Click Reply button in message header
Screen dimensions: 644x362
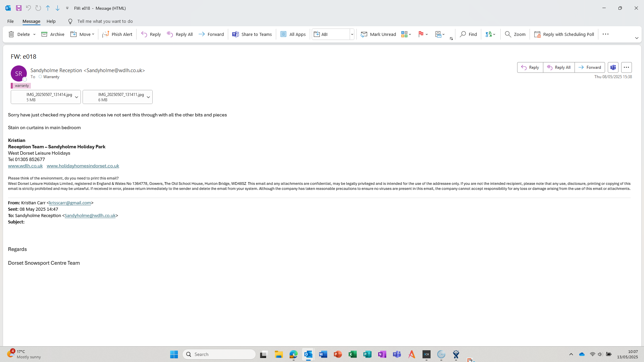530,67
